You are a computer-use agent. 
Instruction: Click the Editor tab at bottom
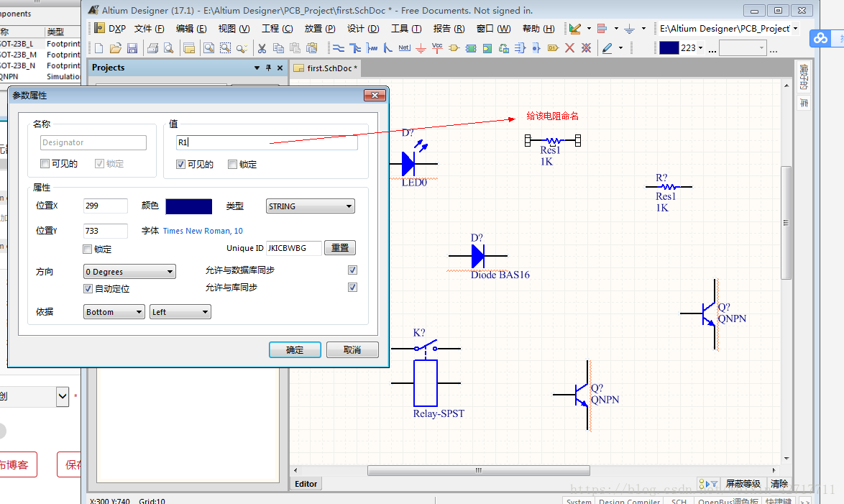click(x=306, y=484)
